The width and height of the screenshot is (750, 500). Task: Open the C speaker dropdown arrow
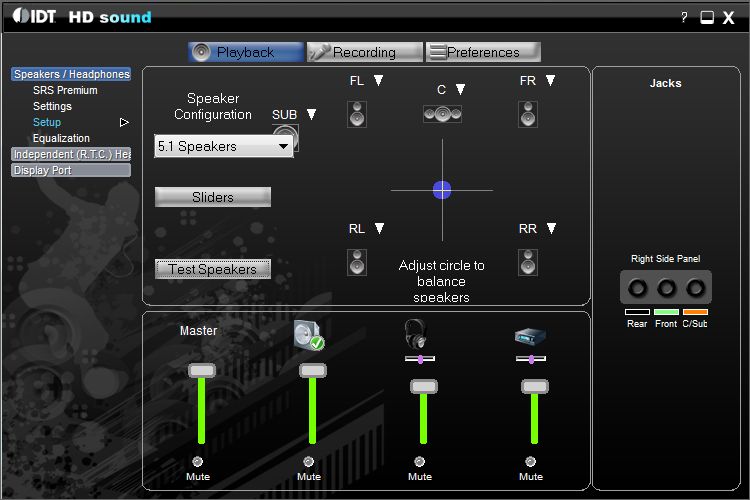point(460,89)
